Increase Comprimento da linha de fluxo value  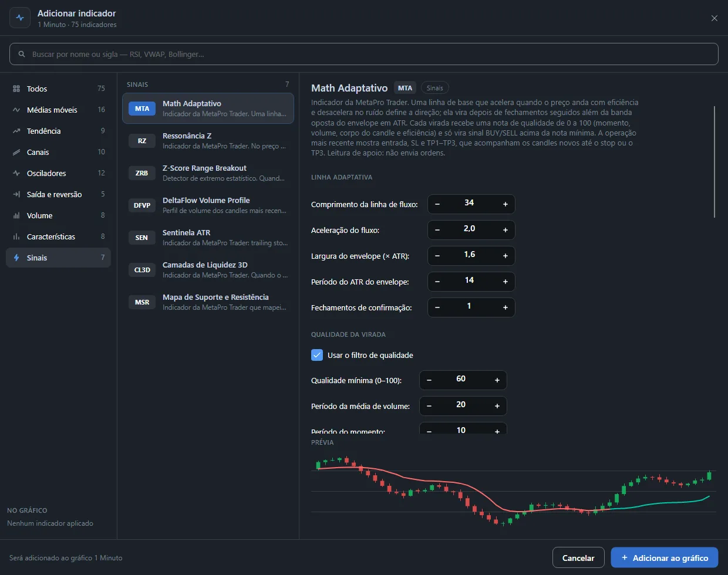[x=505, y=204]
